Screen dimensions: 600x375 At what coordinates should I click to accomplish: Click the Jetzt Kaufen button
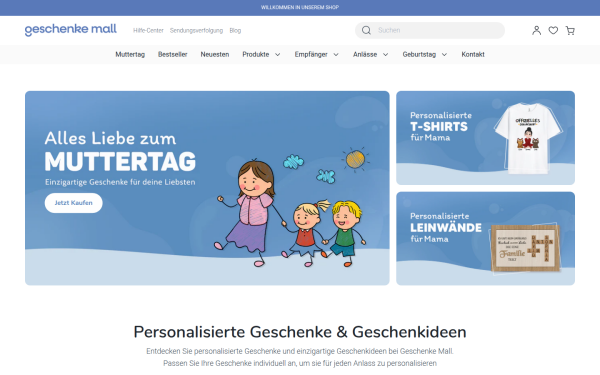pyautogui.click(x=73, y=203)
